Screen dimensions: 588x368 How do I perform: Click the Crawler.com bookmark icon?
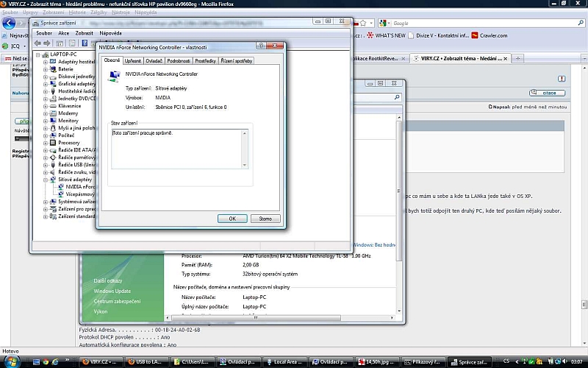[x=475, y=35]
